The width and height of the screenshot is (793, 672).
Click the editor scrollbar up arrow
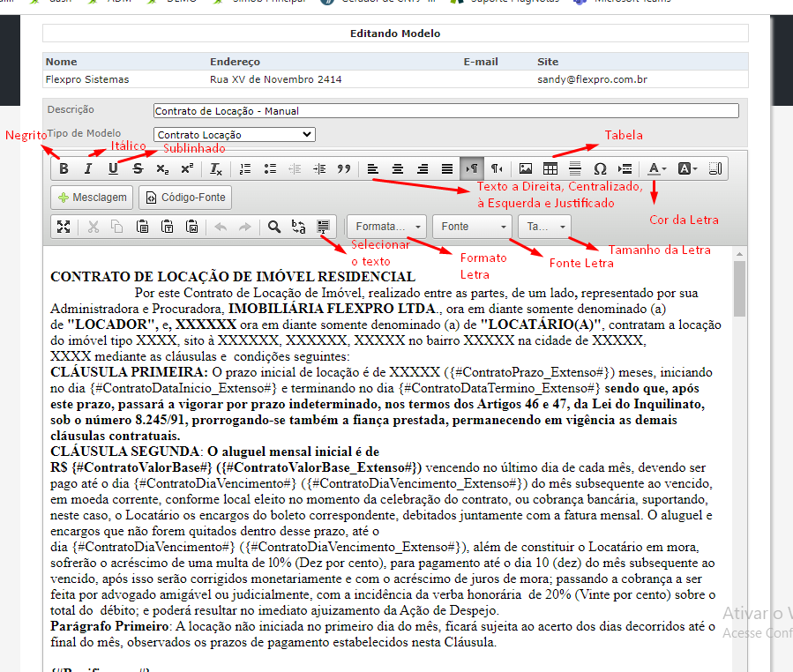pos(739,254)
